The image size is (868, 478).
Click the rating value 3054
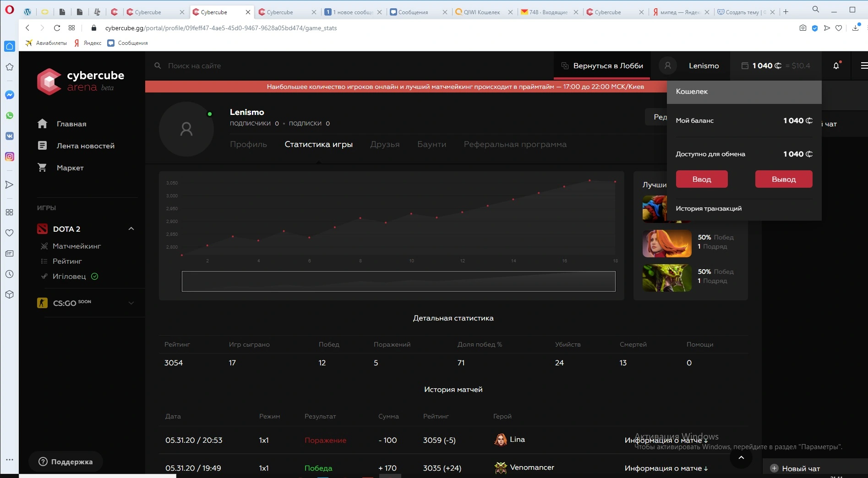174,363
